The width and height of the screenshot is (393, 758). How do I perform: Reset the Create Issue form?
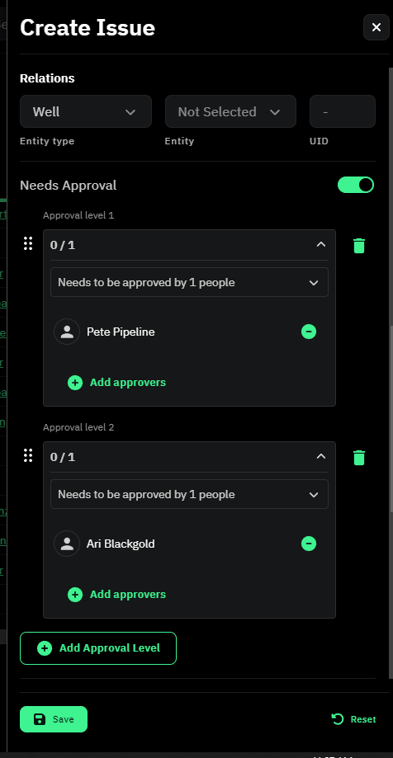(x=353, y=719)
